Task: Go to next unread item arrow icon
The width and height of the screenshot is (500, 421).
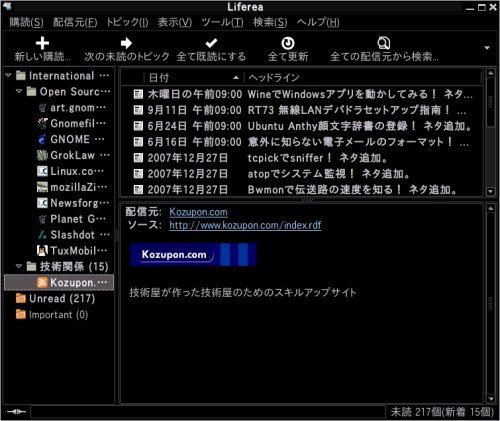Action: point(126,43)
